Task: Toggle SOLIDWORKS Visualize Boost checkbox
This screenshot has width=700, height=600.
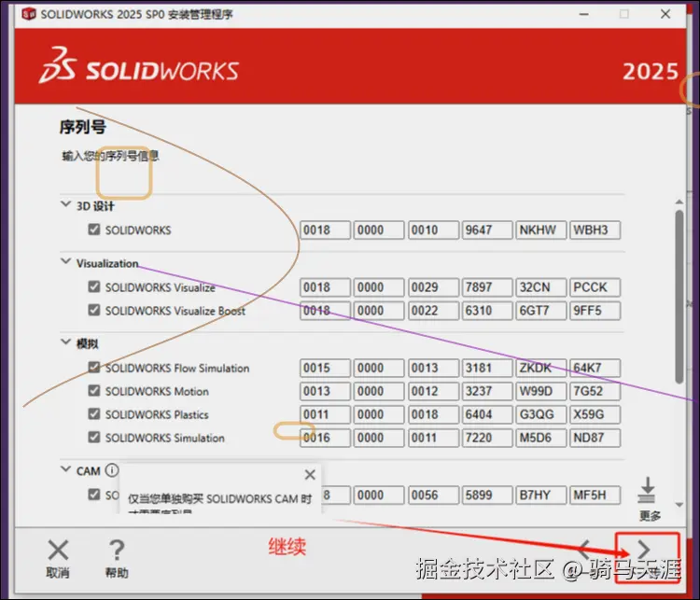Action: (x=93, y=310)
